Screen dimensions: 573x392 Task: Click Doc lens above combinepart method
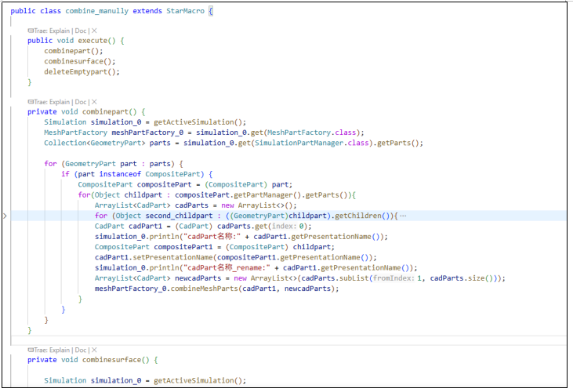[x=81, y=102]
